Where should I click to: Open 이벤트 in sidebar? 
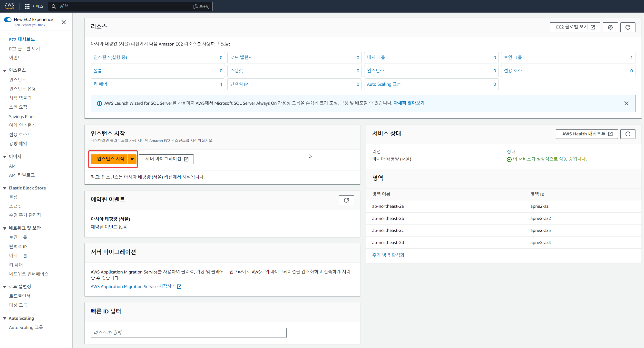[16, 57]
